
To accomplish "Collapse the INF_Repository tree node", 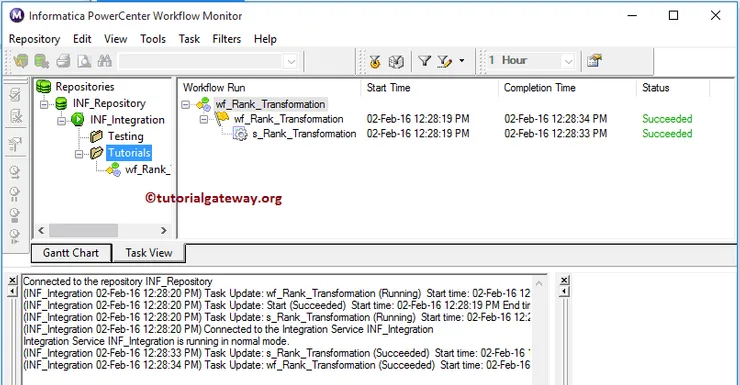I will point(44,104).
